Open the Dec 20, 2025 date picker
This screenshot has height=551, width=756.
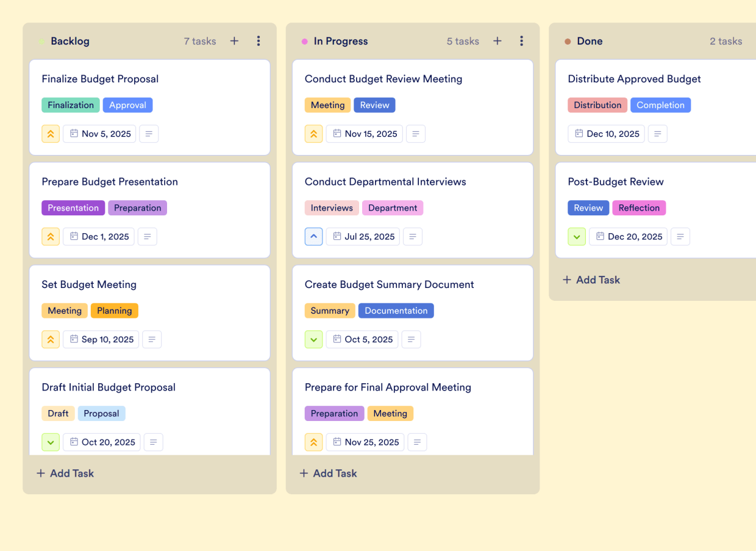628,236
